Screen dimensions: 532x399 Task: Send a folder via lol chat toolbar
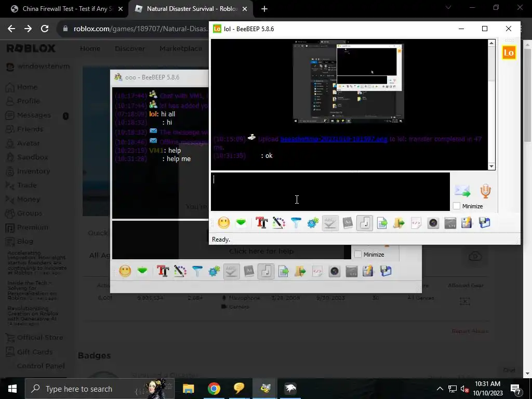(x=399, y=223)
